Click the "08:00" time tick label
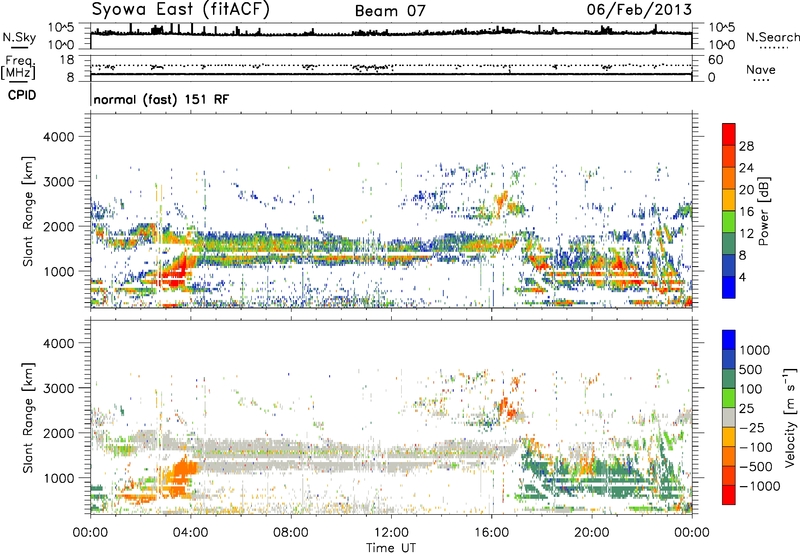Image resolution: width=800 pixels, height=554 pixels. [291, 533]
